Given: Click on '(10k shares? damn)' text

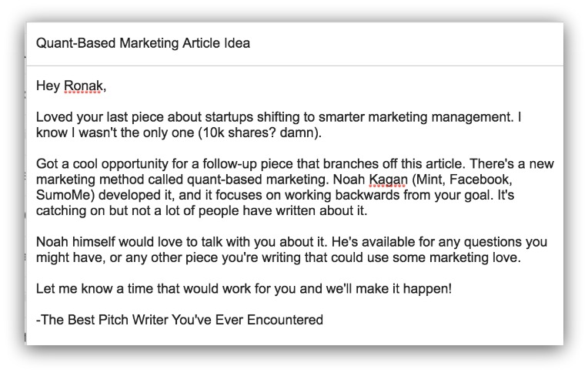Looking at the screenshot, I should 259,133.
